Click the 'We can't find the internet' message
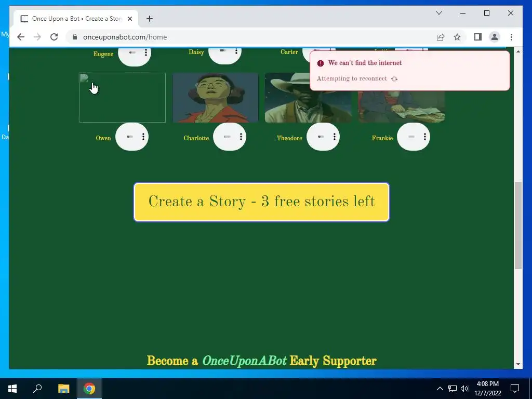532x399 pixels. tap(365, 63)
